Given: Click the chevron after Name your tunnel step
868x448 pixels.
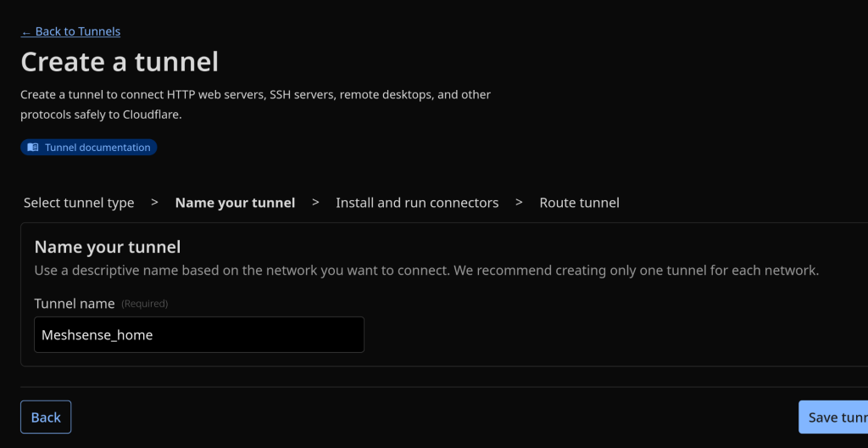Looking at the screenshot, I should click(x=315, y=203).
